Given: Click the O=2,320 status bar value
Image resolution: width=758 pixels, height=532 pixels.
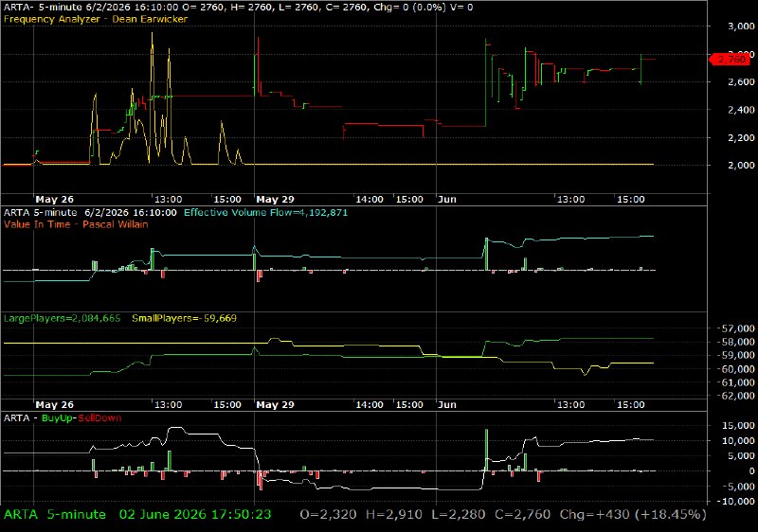Looking at the screenshot, I should [328, 515].
